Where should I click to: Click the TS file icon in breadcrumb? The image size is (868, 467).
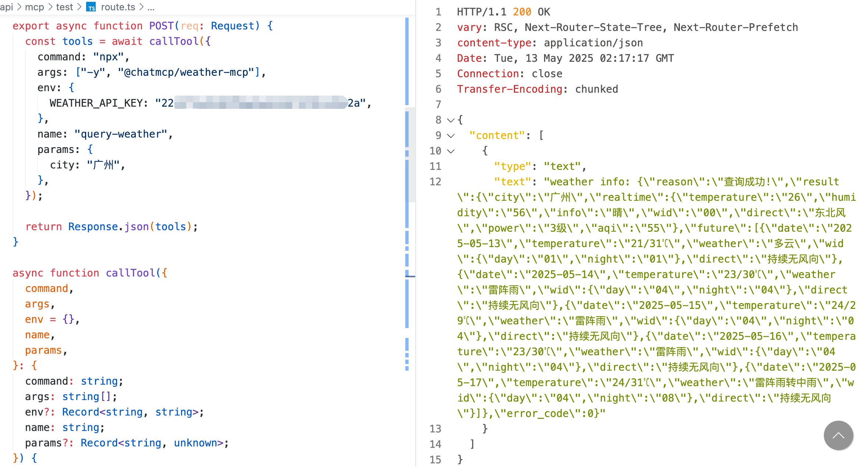pyautogui.click(x=91, y=7)
